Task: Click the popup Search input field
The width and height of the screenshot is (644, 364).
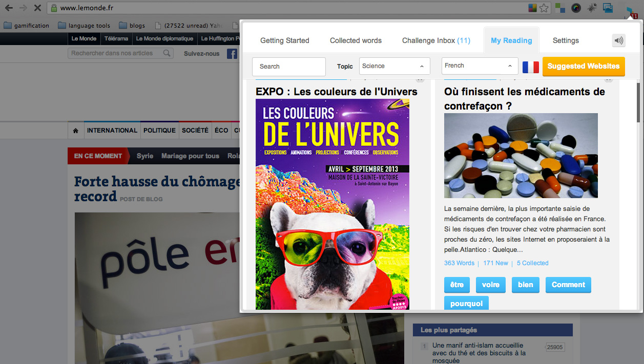Action: coord(289,67)
